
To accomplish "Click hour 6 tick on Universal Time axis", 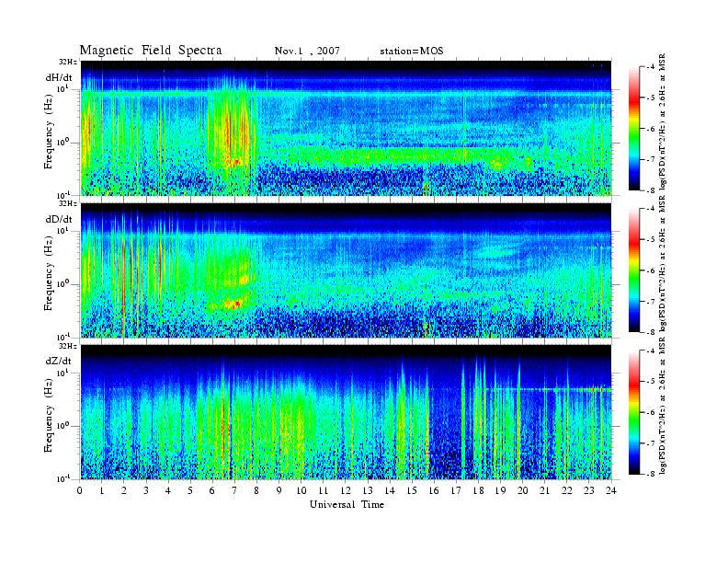I will 212,491.
